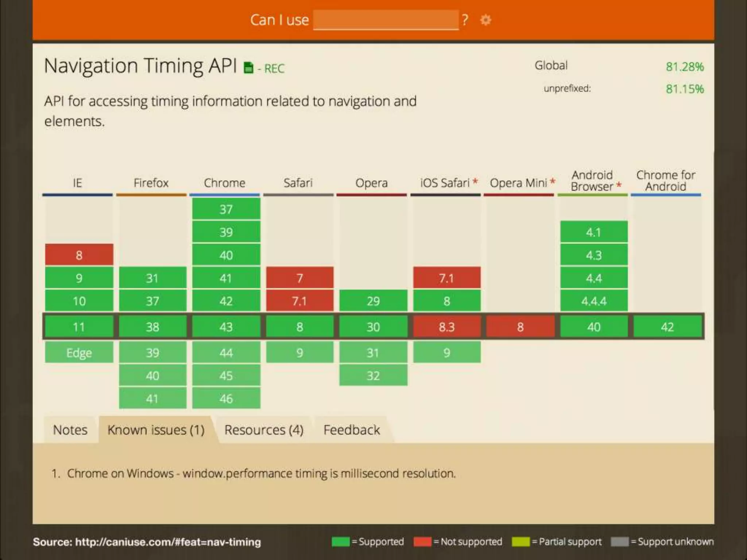
Task: Click the iOS Safari 8.3 cell
Action: [x=446, y=327]
